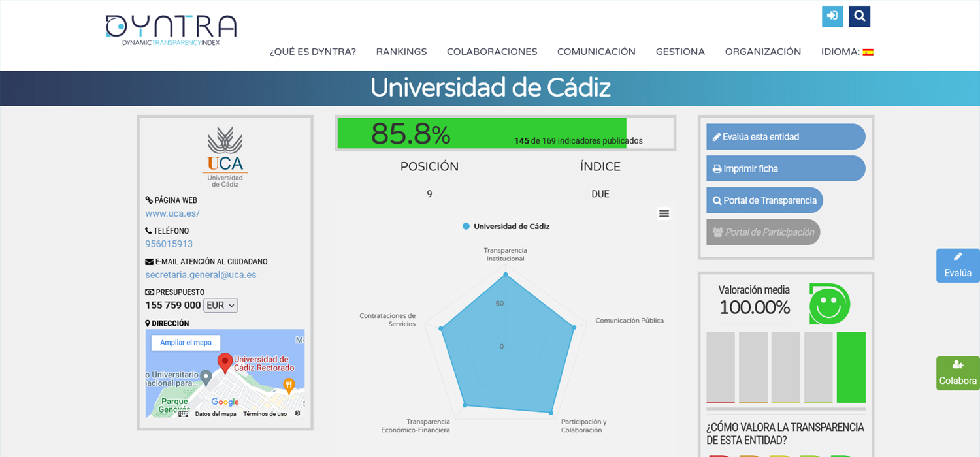Click the login icon in header
Screen dimensions: 980x457
pos(832,16)
